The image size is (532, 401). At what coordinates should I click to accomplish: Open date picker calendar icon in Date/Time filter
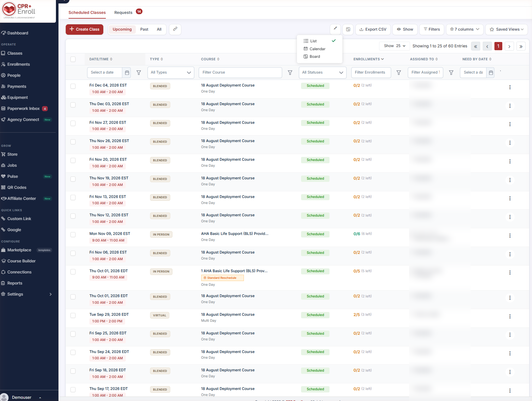pos(127,73)
